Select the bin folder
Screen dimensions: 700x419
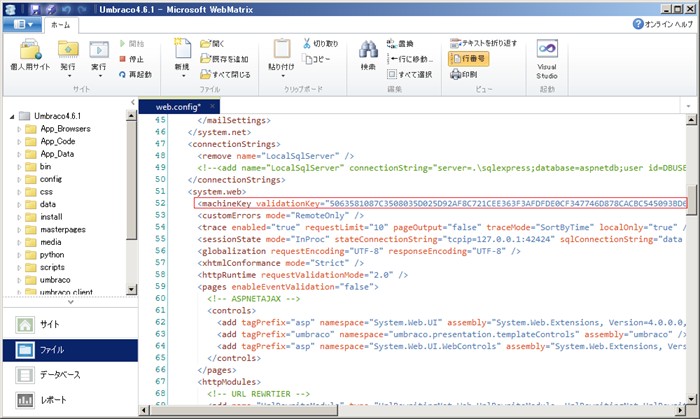click(38, 166)
